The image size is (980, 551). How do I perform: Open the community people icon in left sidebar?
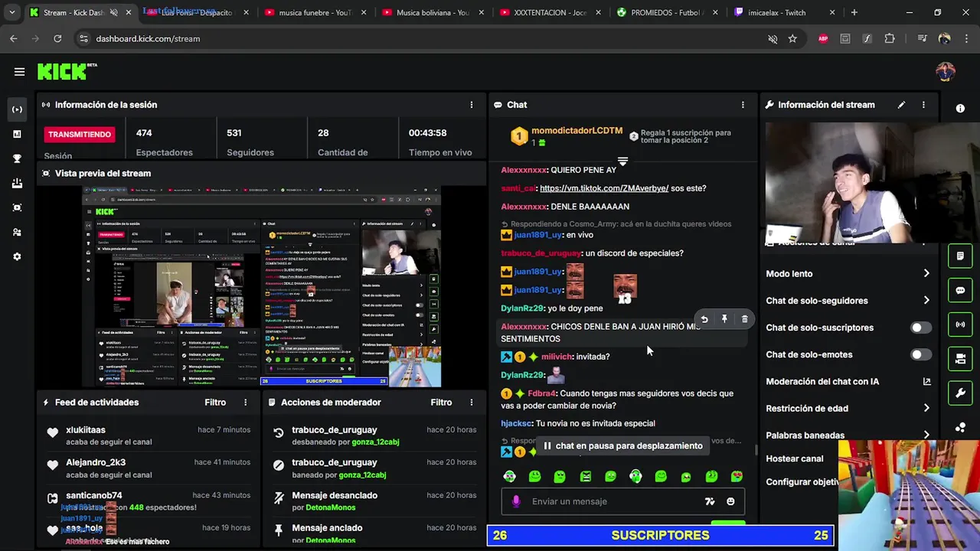tap(17, 232)
